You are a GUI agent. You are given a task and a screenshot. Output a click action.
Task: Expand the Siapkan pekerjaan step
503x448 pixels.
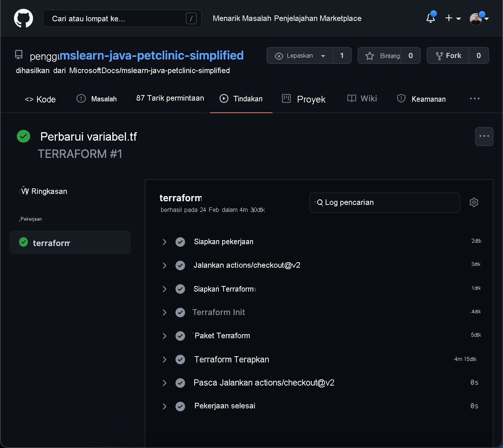(164, 242)
